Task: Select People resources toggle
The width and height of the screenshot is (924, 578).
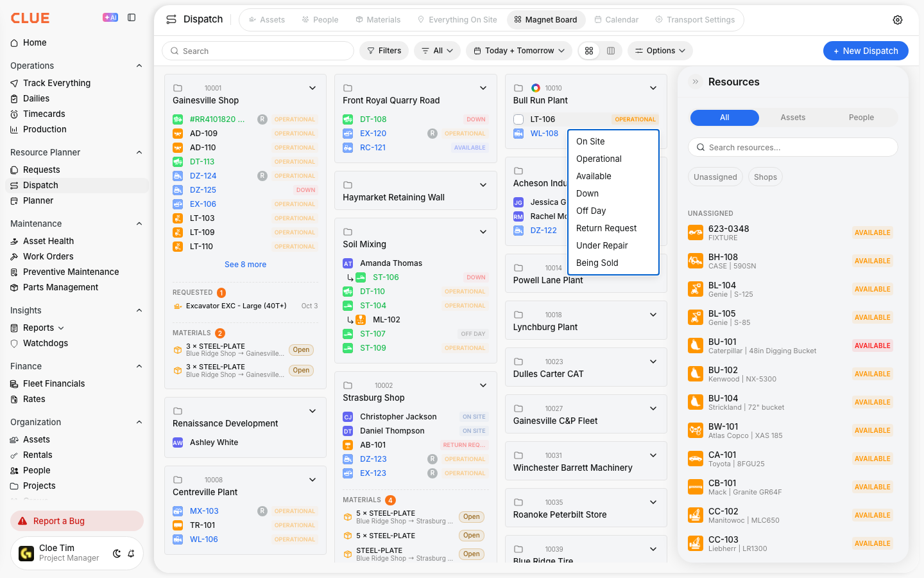Action: [x=861, y=118]
